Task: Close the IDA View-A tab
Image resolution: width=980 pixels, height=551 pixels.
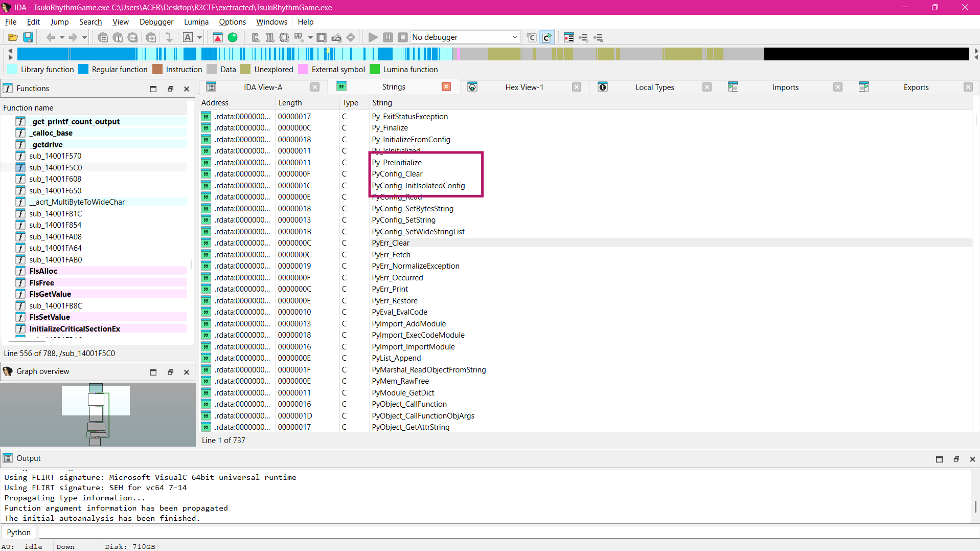Action: tap(315, 87)
